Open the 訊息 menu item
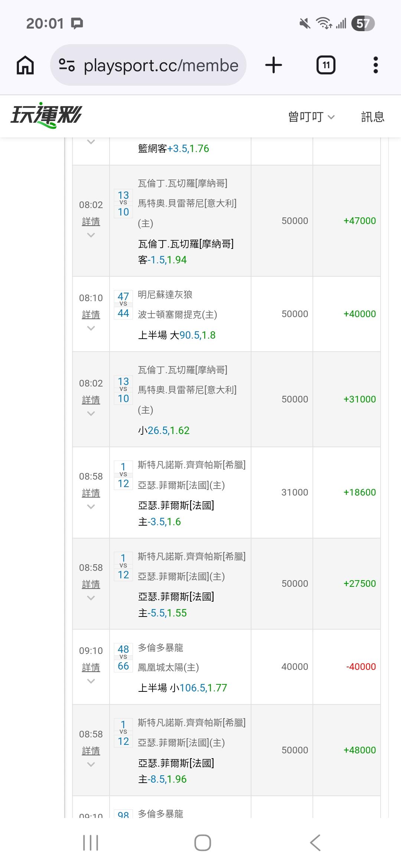 [x=372, y=117]
